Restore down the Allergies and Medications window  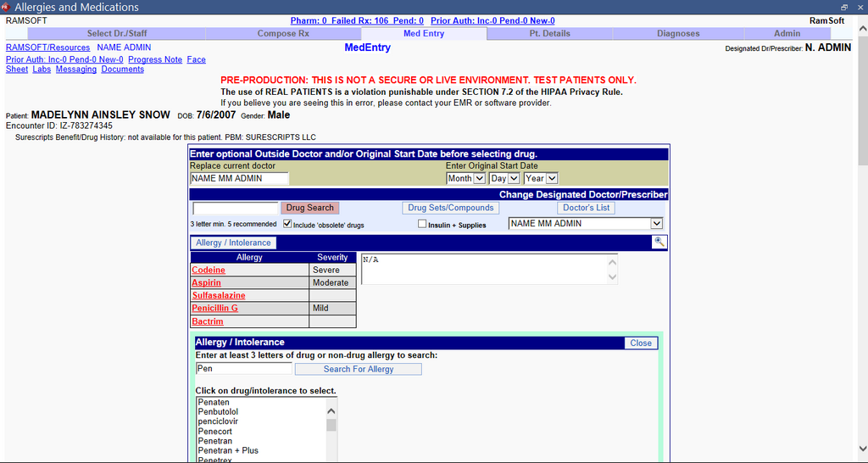(844, 7)
